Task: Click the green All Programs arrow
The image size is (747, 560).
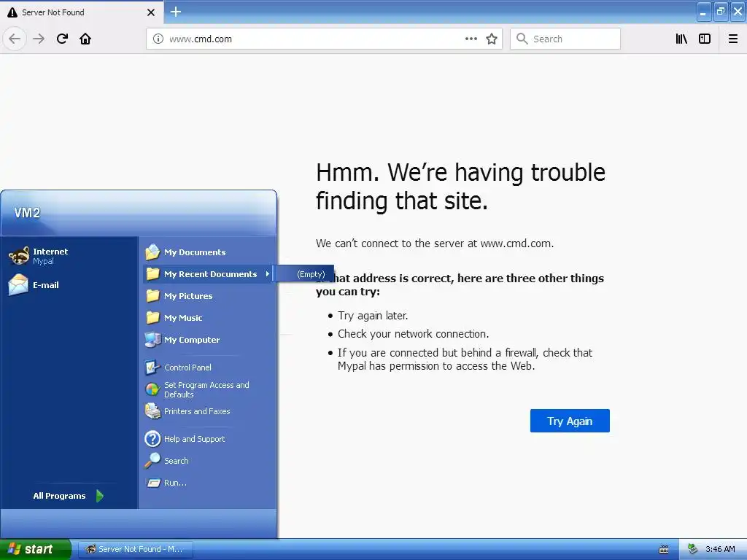Action: click(x=99, y=496)
